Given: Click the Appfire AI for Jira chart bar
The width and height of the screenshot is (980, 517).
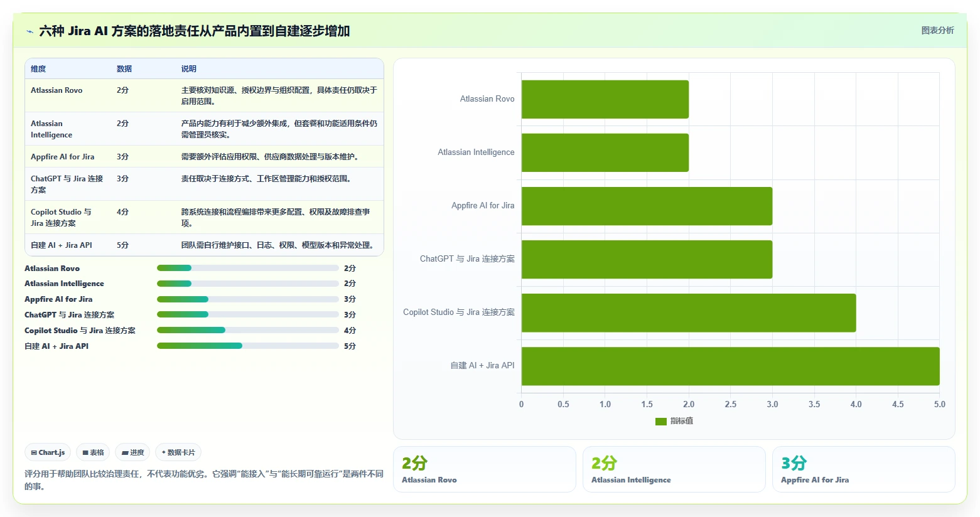Looking at the screenshot, I should [x=647, y=206].
